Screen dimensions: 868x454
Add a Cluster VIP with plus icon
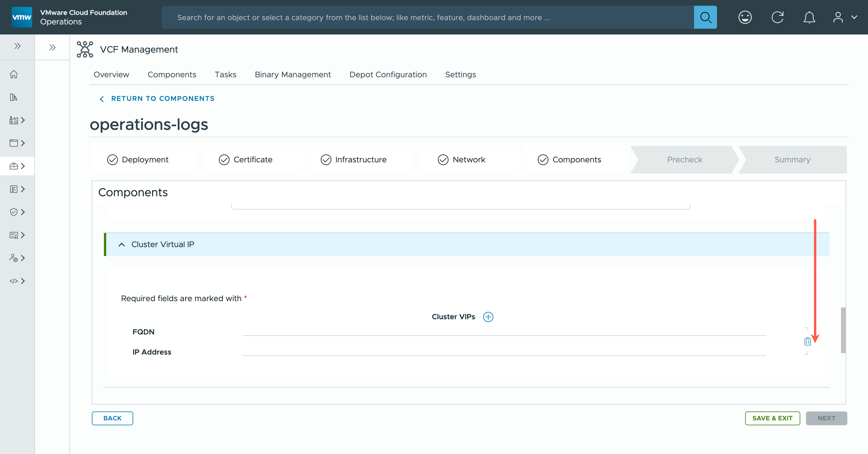click(488, 317)
